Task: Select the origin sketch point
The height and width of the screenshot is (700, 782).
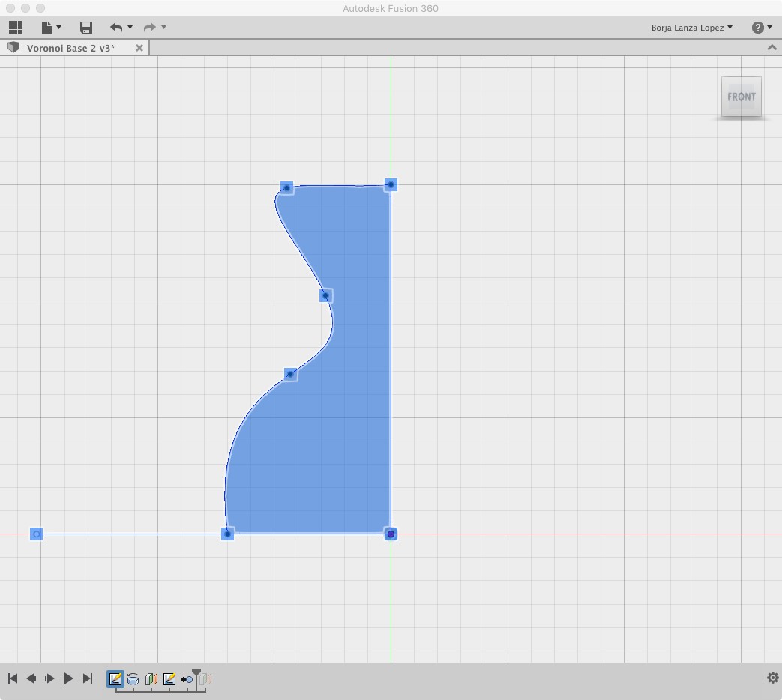Action: [x=391, y=534]
